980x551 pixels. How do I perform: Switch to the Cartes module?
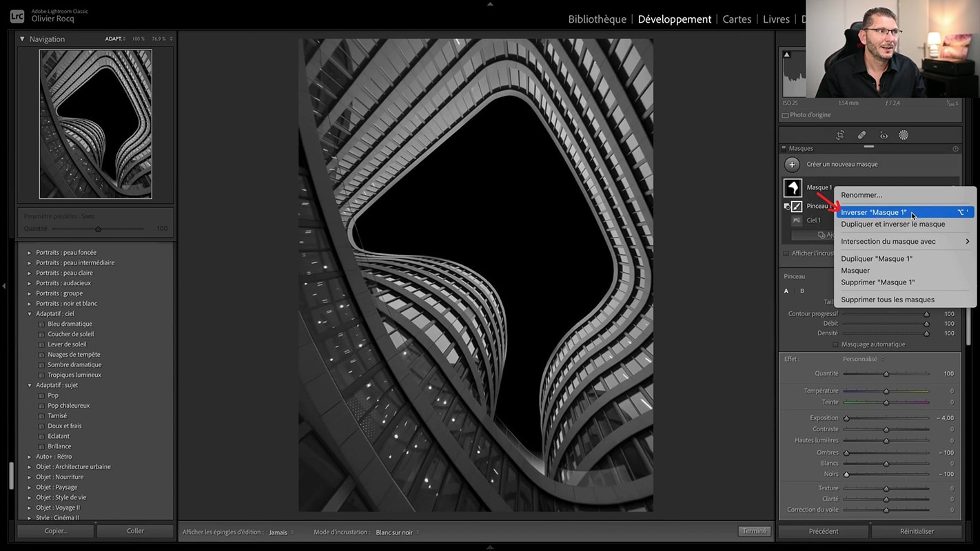[x=737, y=19]
